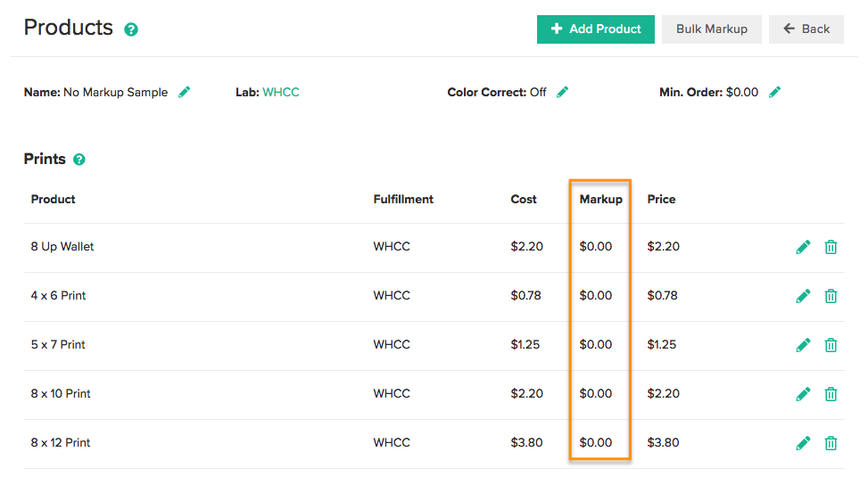This screenshot has width=868, height=477.
Task: Delete the 8 x 10 Print row
Action: click(x=831, y=394)
